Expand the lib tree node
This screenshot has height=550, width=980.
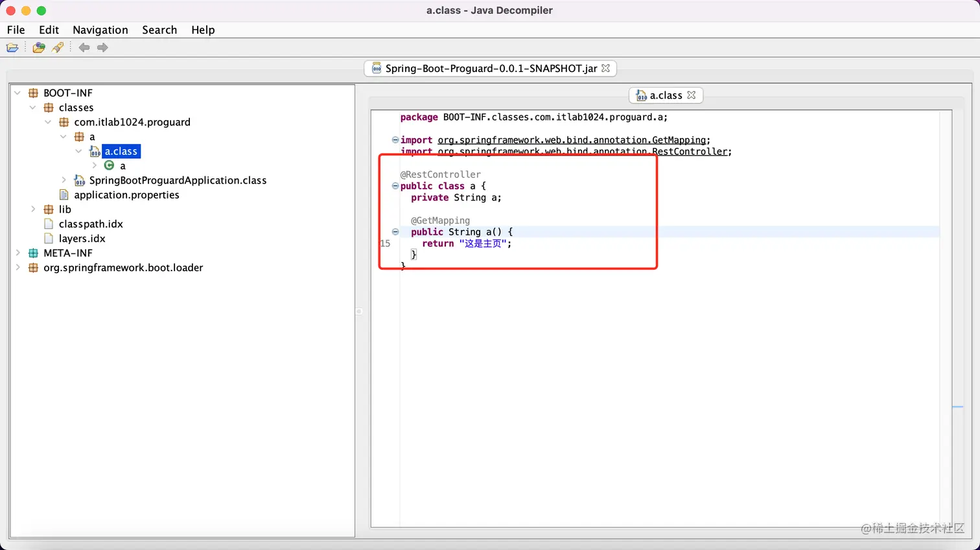coord(33,209)
